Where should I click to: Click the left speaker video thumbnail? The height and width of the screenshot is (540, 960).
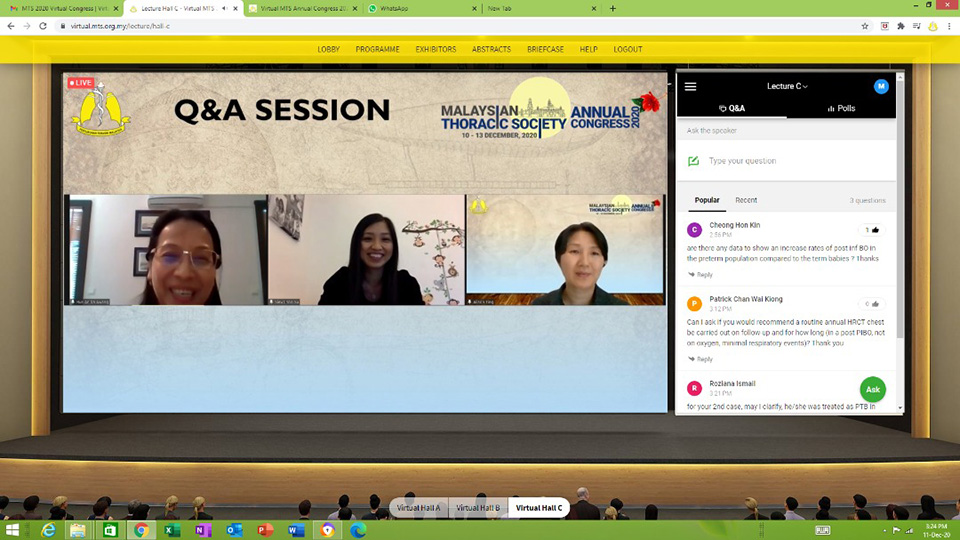166,250
